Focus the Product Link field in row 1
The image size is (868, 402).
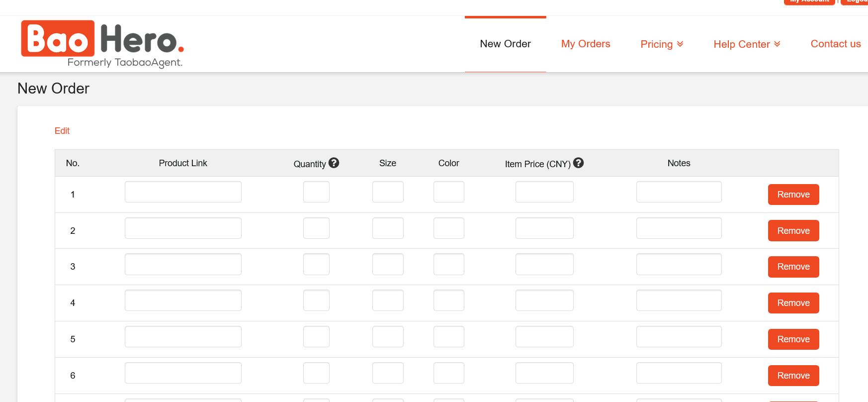pyautogui.click(x=183, y=192)
